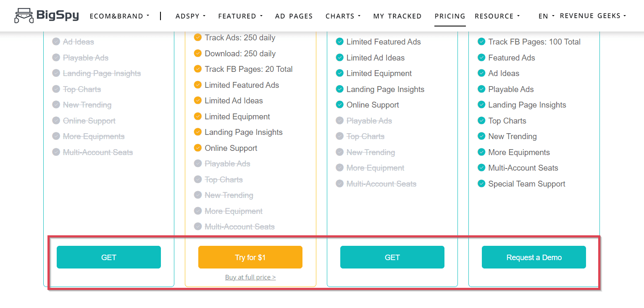
Task: Expand the RESOURCE dropdown
Action: click(x=497, y=16)
